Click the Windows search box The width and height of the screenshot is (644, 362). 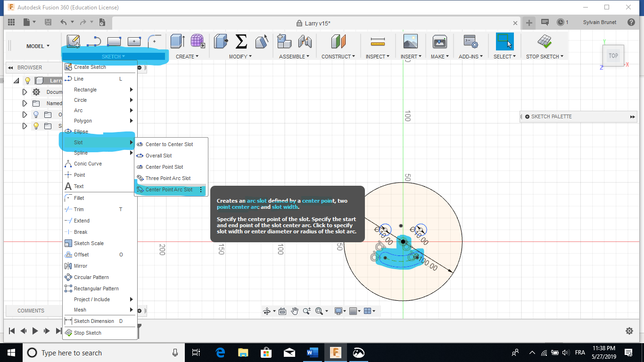pos(104,353)
